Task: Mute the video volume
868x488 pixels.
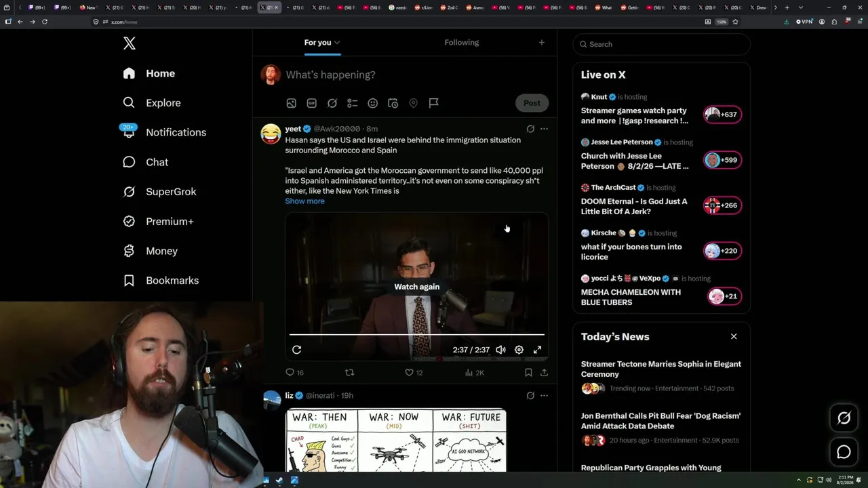Action: (500, 350)
